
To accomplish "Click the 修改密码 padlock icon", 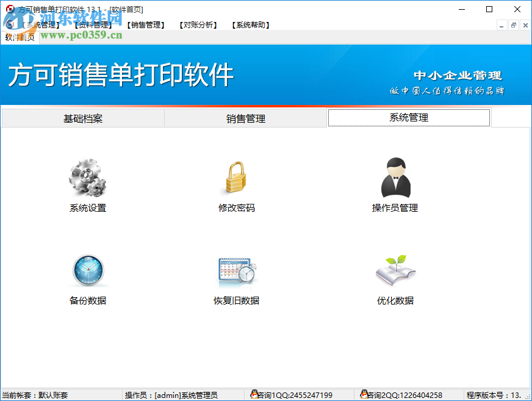I will pos(237,177).
